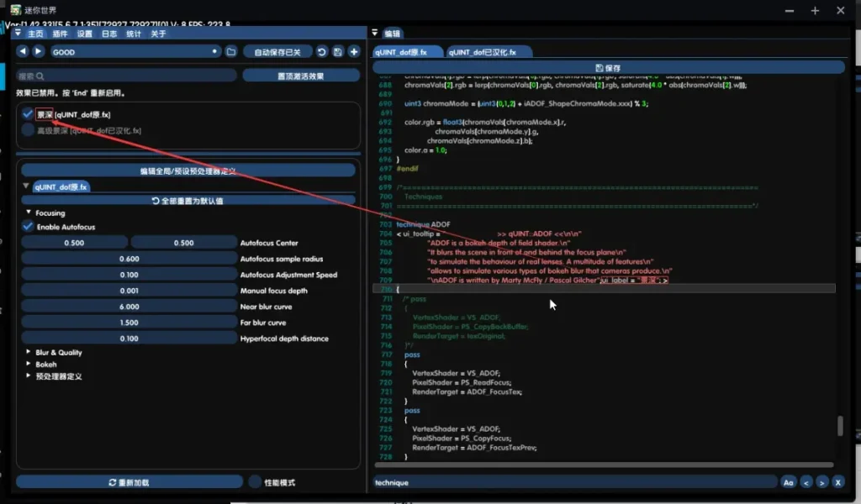861x504 pixels.
Task: Close the editor search bar with X
Action: pos(837,482)
